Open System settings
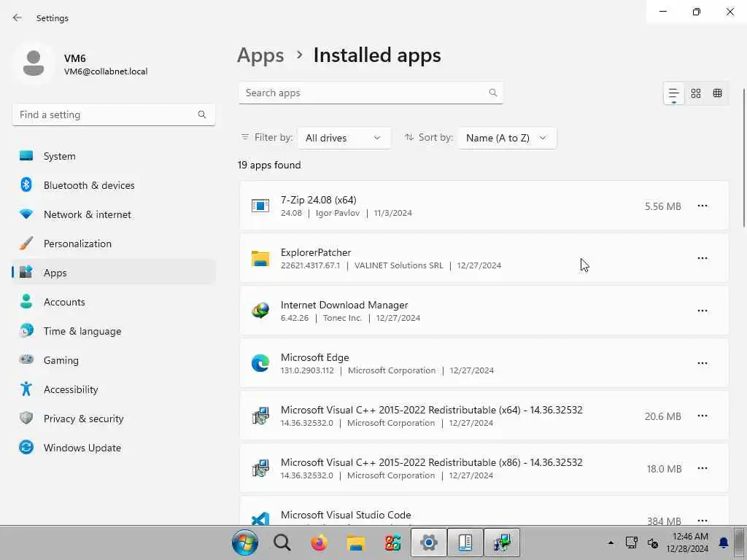 coord(114,156)
